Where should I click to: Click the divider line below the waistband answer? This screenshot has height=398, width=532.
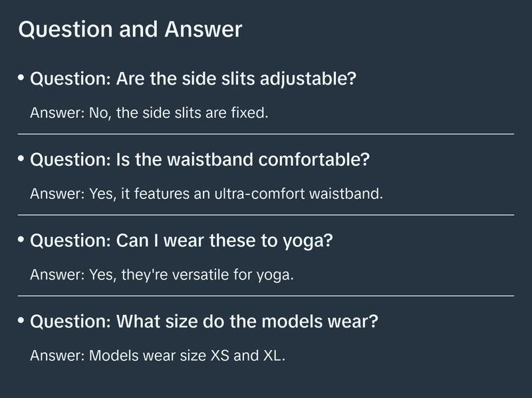266,215
